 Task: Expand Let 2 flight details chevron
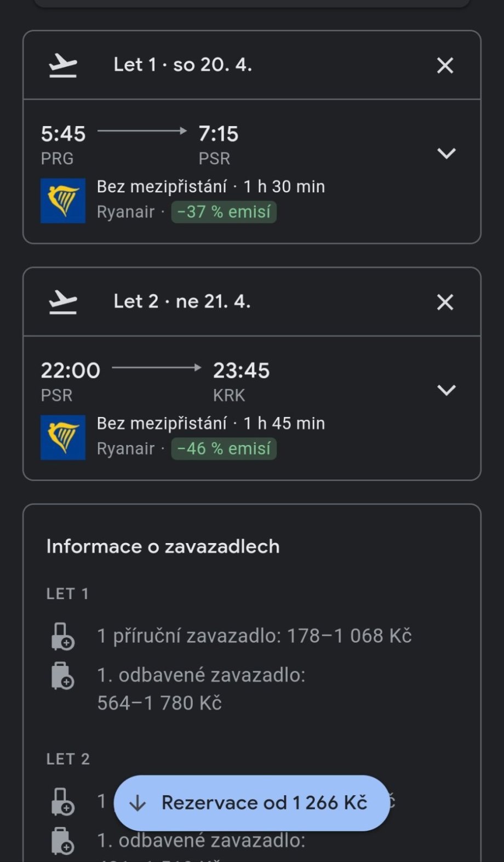point(446,390)
